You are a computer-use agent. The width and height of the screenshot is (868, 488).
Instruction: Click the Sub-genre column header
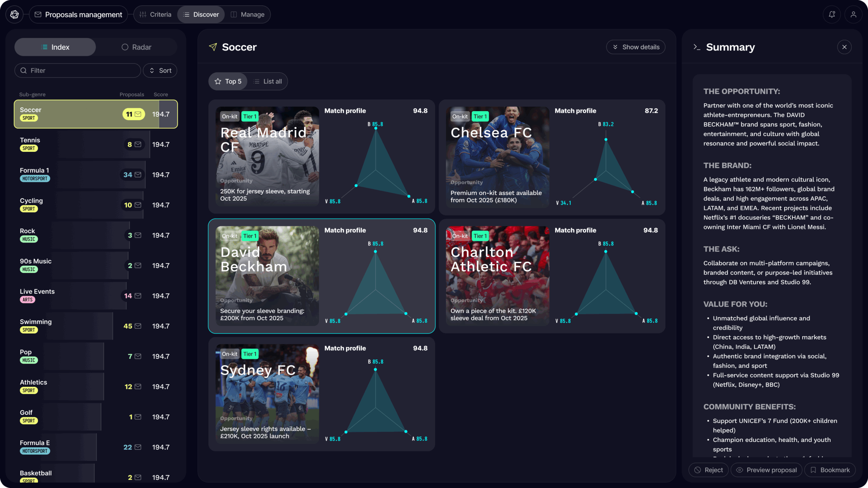[x=32, y=95]
